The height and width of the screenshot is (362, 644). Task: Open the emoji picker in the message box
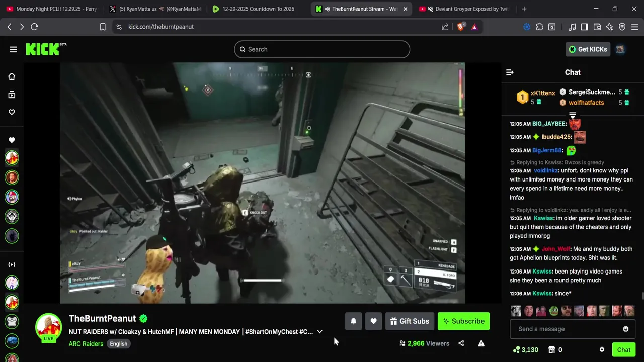click(626, 329)
